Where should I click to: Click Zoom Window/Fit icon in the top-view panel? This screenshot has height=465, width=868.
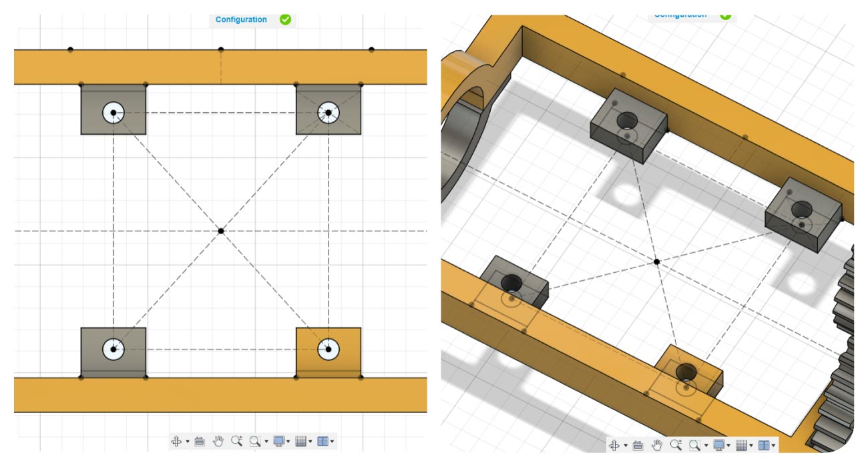(255, 441)
